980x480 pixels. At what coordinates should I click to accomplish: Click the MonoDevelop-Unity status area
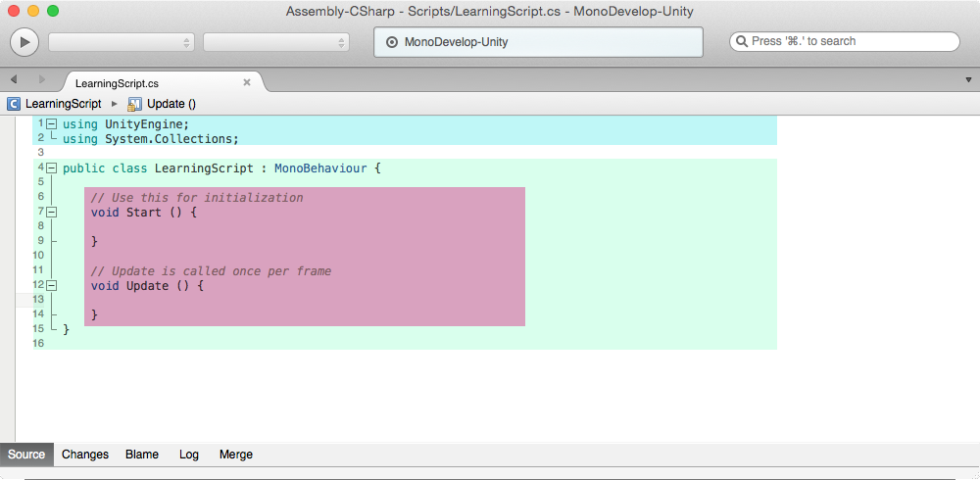click(x=538, y=42)
